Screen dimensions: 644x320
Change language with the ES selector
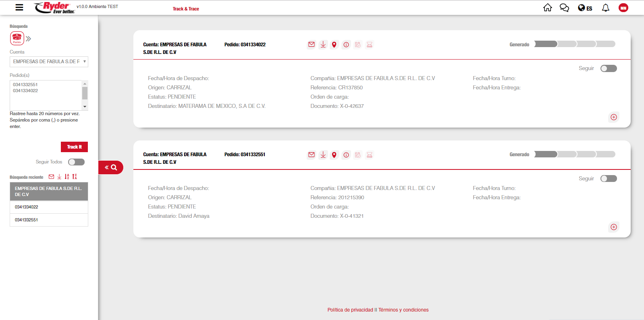click(x=585, y=8)
